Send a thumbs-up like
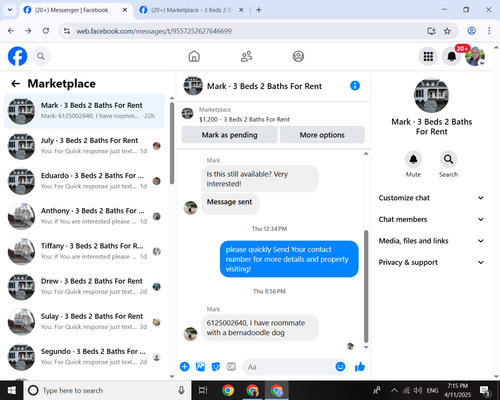Viewport: 500px width, 400px height. click(x=360, y=367)
